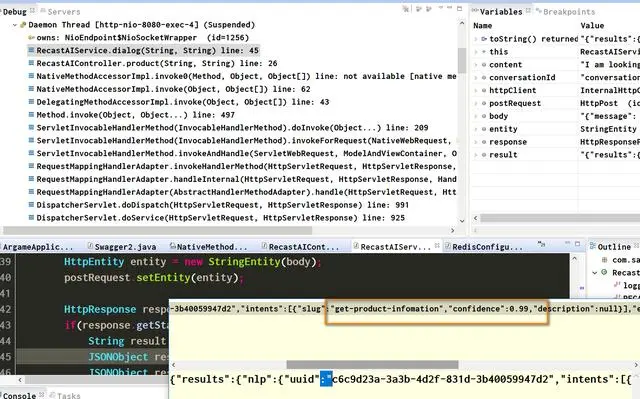
Task: Expand the 'this' variable
Action: [x=476, y=52]
